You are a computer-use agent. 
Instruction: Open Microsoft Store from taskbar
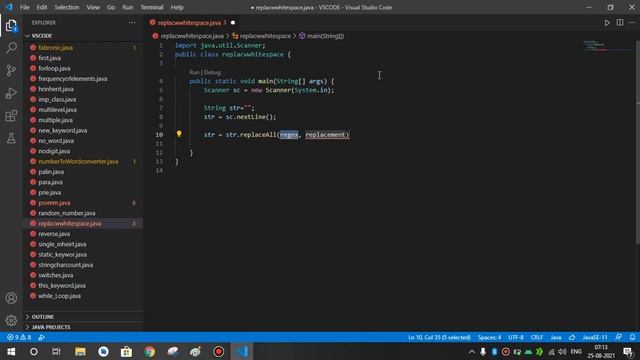click(126, 351)
